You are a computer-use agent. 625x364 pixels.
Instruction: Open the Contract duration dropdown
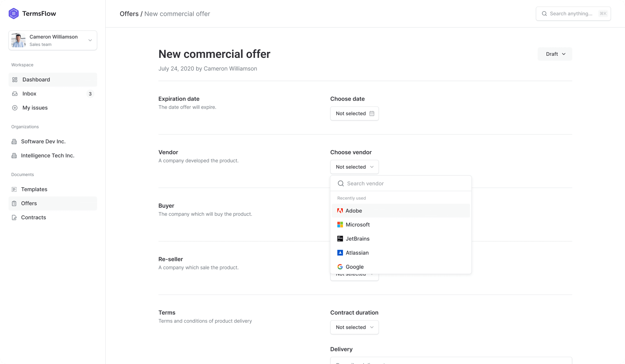pos(354,327)
